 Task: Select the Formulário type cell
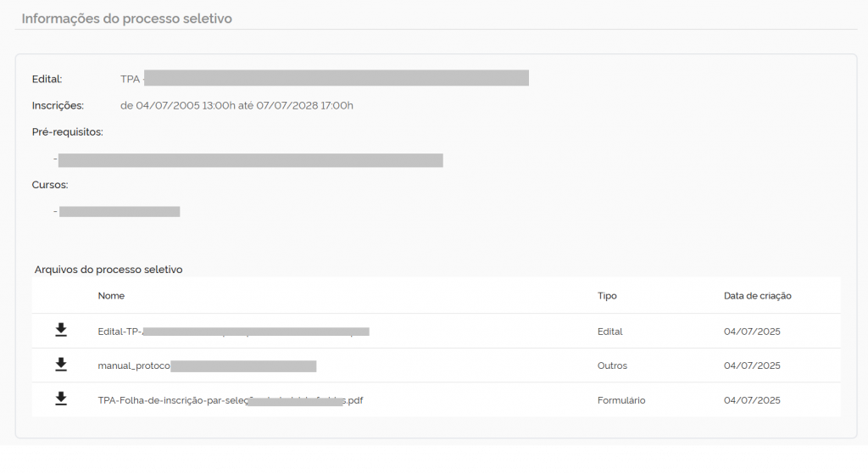point(621,400)
